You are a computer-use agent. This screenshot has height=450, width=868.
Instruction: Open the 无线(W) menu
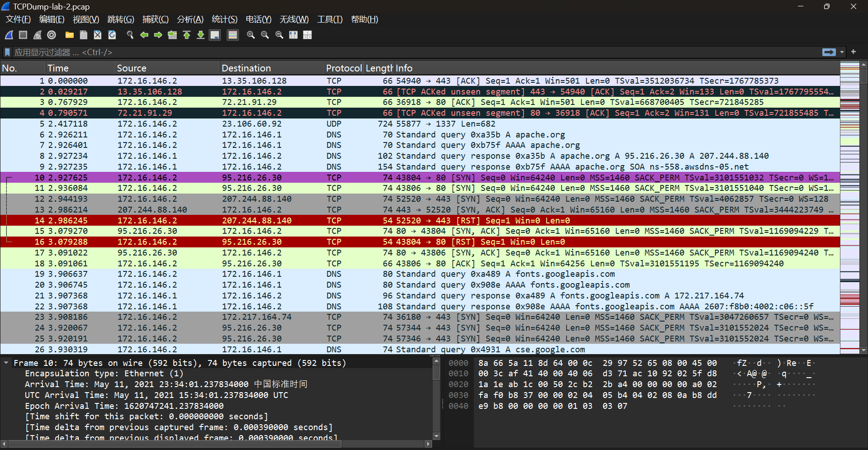(x=294, y=19)
